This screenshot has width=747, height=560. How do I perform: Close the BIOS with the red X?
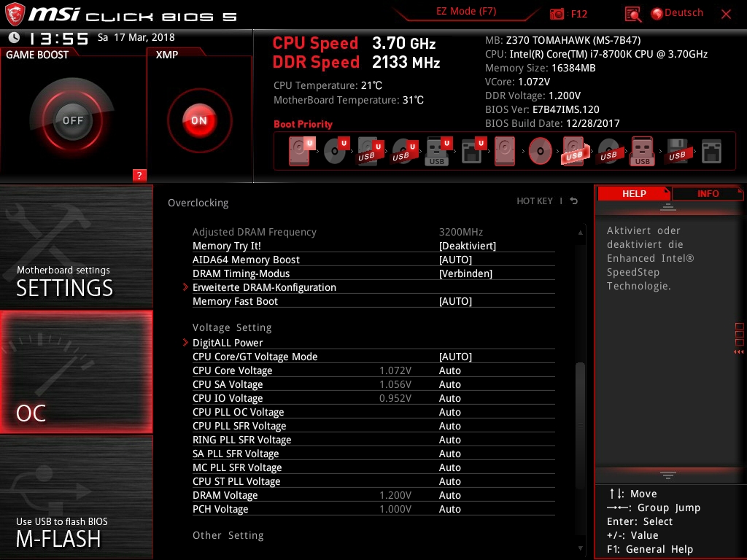[726, 14]
